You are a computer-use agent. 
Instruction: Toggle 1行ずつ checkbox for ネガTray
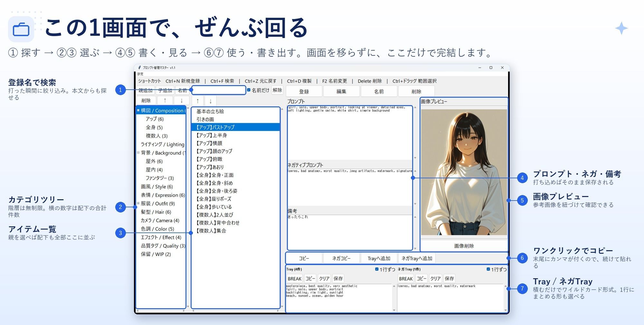pyautogui.click(x=488, y=269)
